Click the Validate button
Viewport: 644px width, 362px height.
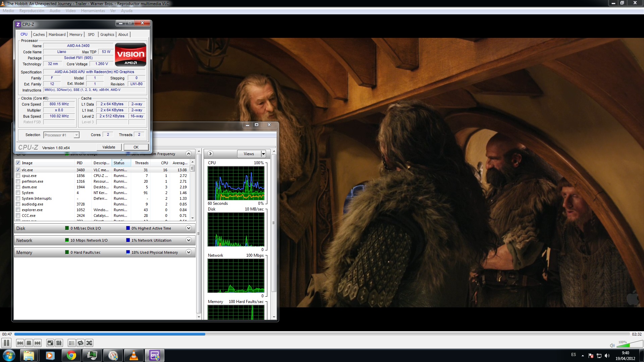109,147
